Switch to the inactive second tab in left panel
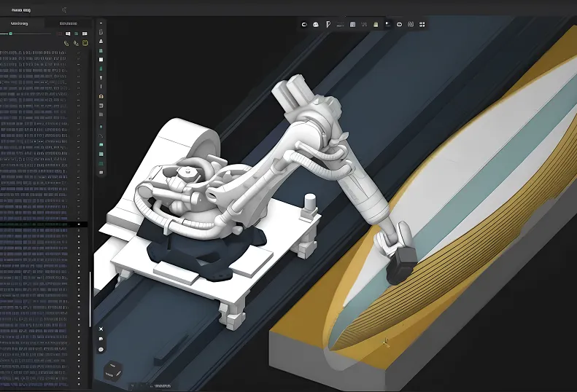 click(67, 23)
